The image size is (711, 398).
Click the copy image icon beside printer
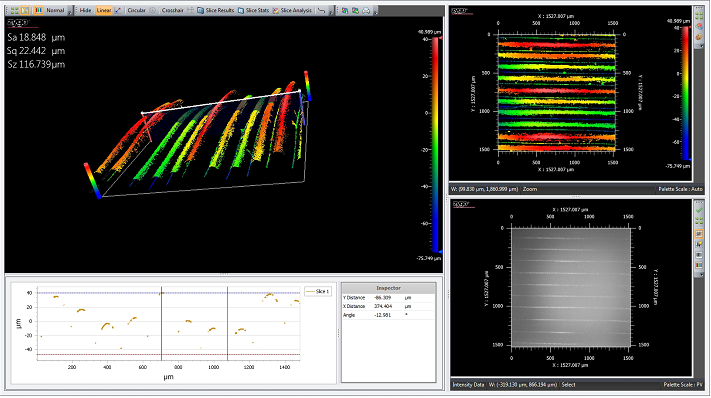tap(356, 10)
